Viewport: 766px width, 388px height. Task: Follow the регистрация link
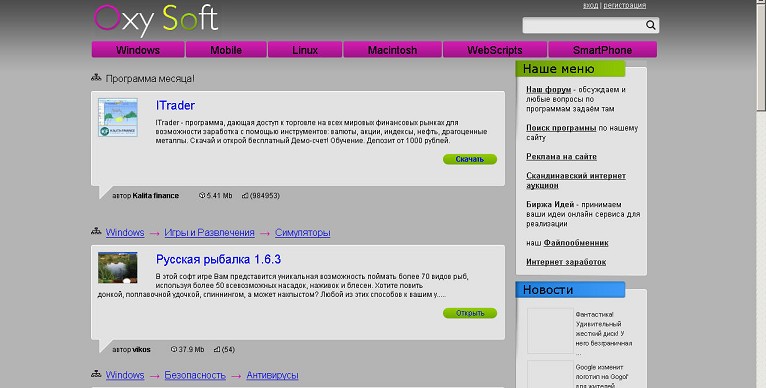(x=624, y=5)
